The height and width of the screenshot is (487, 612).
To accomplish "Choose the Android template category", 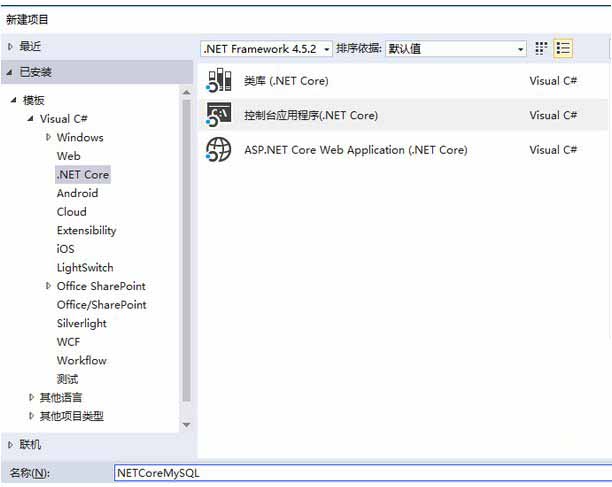I will 77,193.
